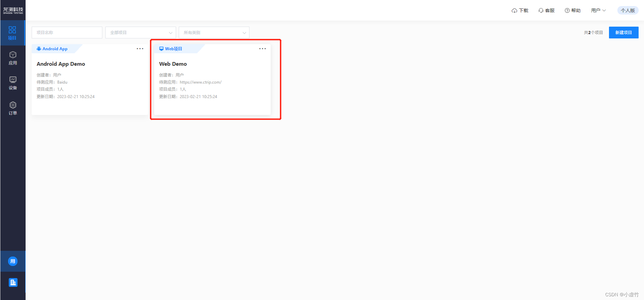
Task: Click the 下载 cloud download icon
Action: pyautogui.click(x=514, y=10)
